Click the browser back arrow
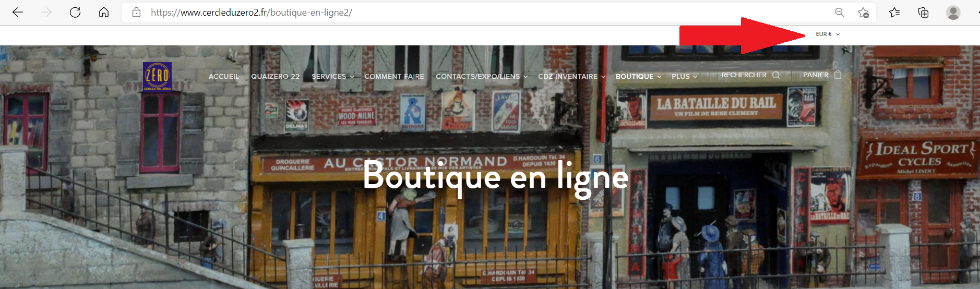 pyautogui.click(x=18, y=13)
